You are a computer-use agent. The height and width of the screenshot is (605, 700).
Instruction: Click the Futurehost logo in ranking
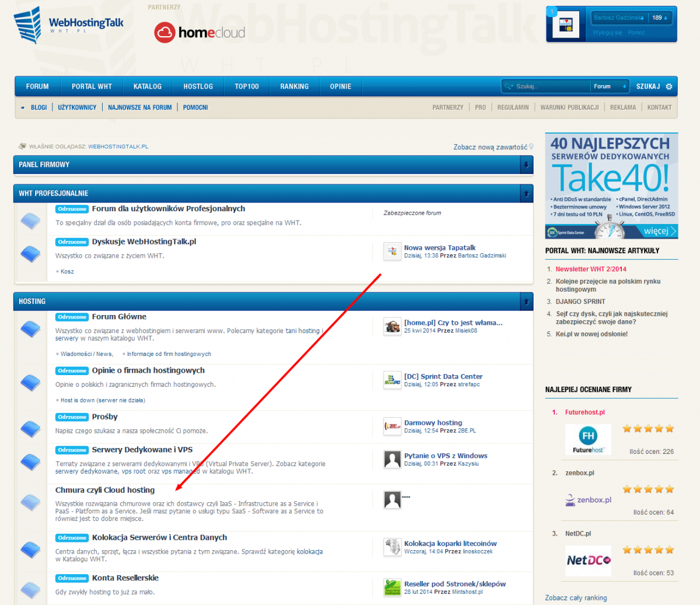[588, 439]
